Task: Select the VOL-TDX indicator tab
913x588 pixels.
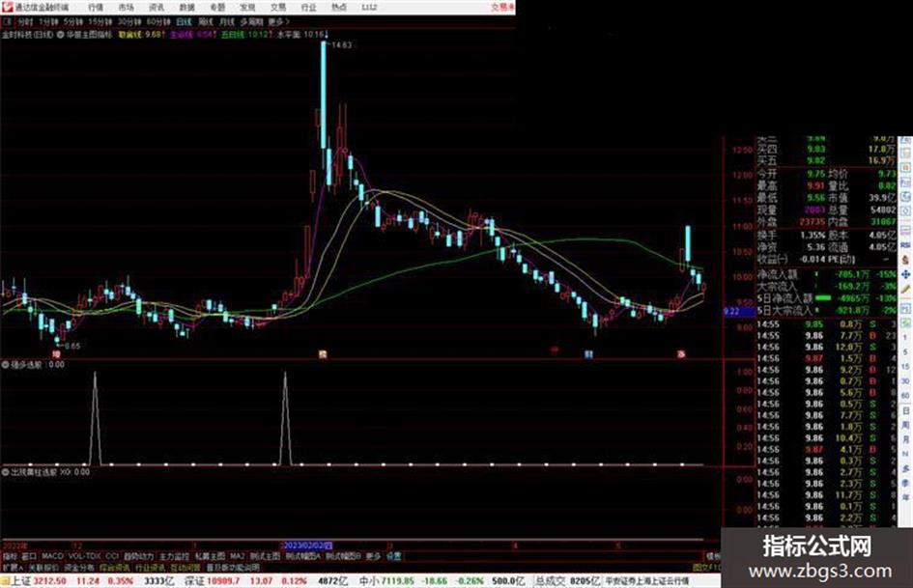Action: tap(84, 556)
